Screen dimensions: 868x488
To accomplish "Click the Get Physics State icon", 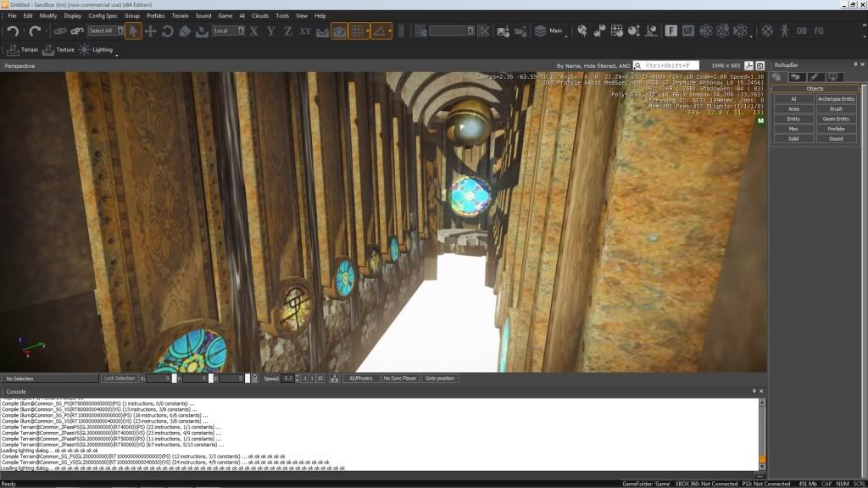I will coord(582,31).
